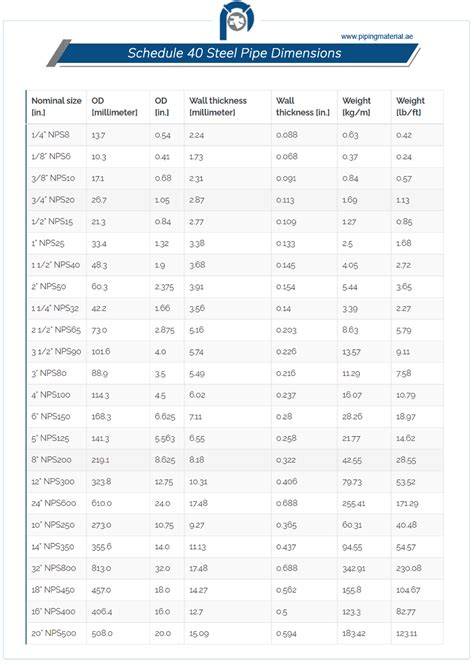474x665 pixels.
Task: Select the 1/4" NPS8 row label
Action: tap(50, 135)
